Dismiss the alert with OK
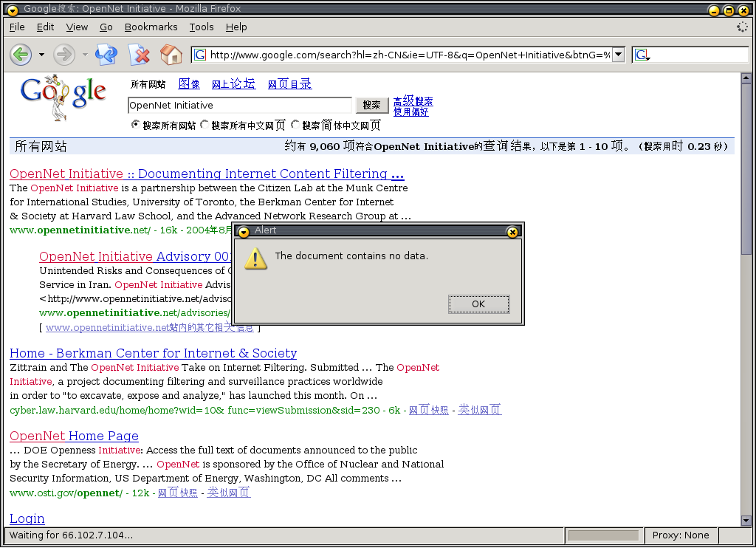This screenshot has width=756, height=548. [x=478, y=304]
